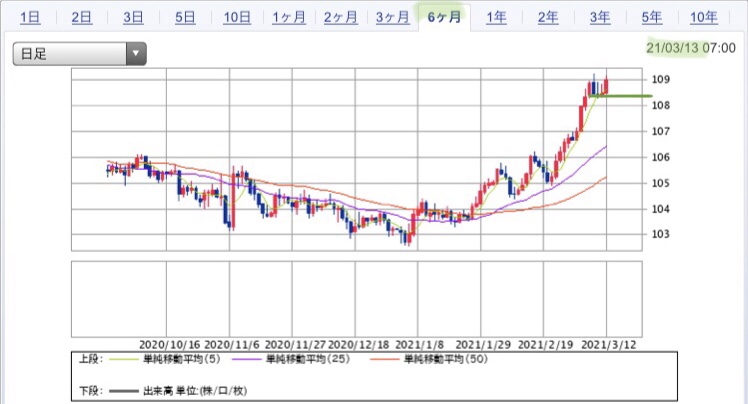
Task: Click the empty volume chart panel
Action: (356, 299)
